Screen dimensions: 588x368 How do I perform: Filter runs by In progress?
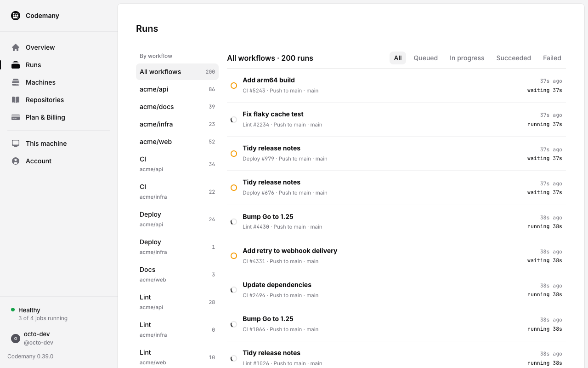(467, 58)
